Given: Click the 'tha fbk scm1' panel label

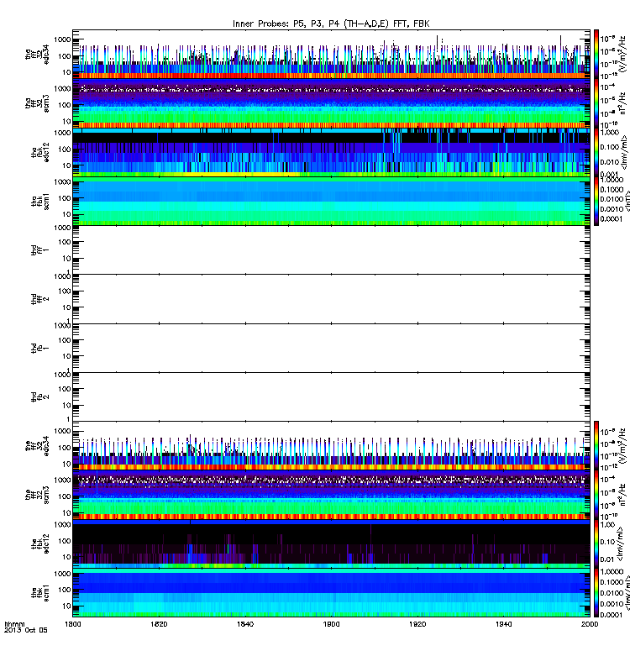Looking at the screenshot, I should (x=40, y=202).
